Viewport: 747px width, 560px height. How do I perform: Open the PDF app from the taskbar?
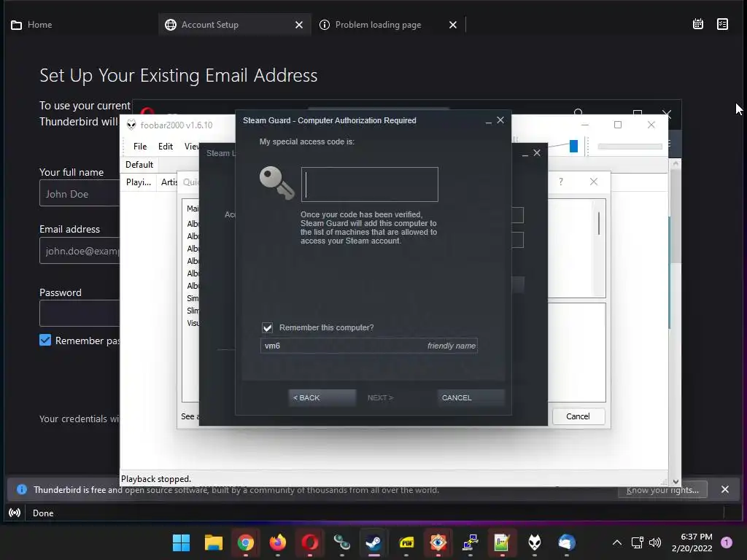click(x=406, y=542)
